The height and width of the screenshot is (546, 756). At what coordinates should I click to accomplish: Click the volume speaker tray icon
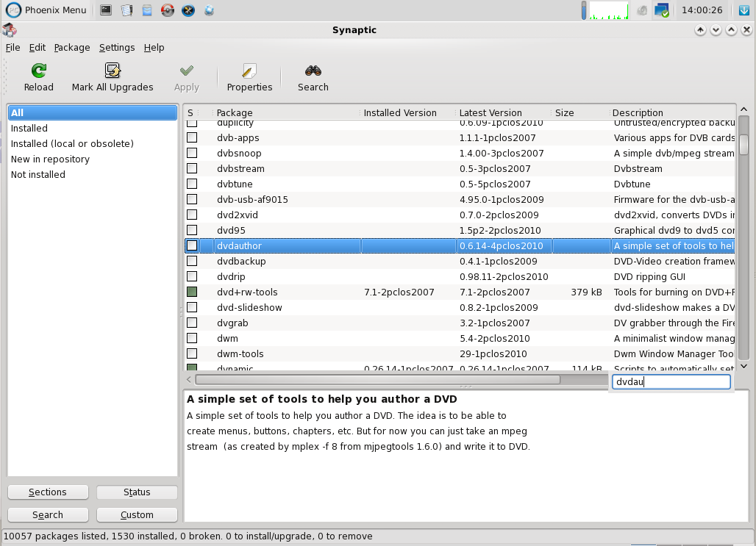tap(642, 10)
